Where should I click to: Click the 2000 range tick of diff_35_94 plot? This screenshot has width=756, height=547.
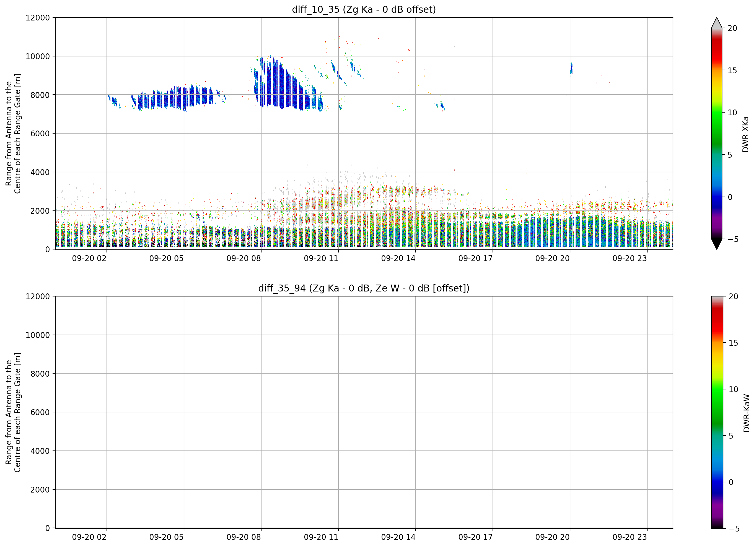(40, 490)
